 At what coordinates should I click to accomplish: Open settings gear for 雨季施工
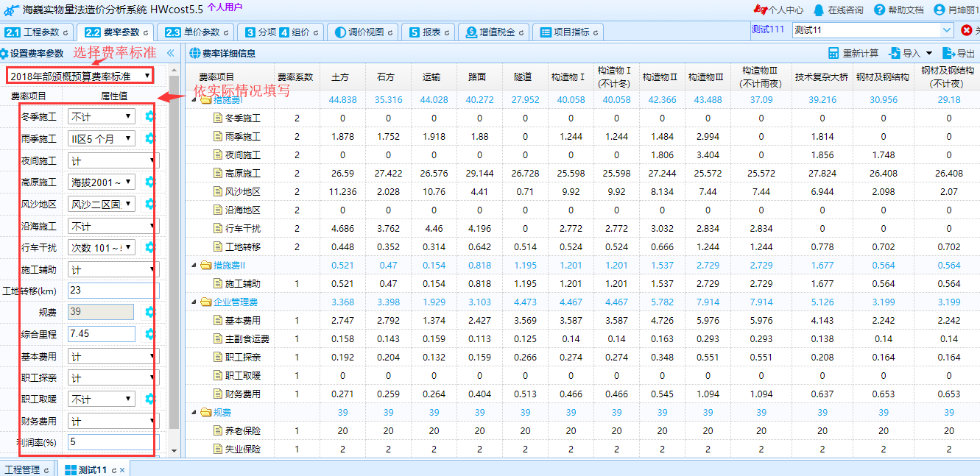[150, 138]
